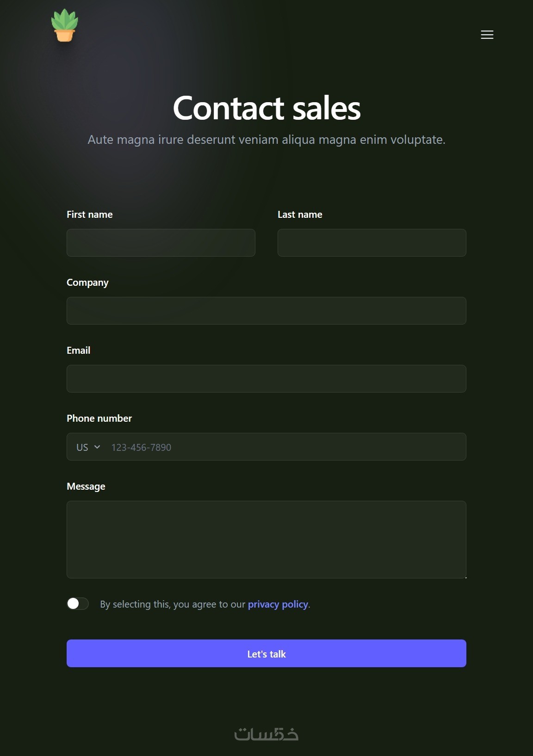Click inside the Message text area
This screenshot has width=533, height=756.
point(266,539)
